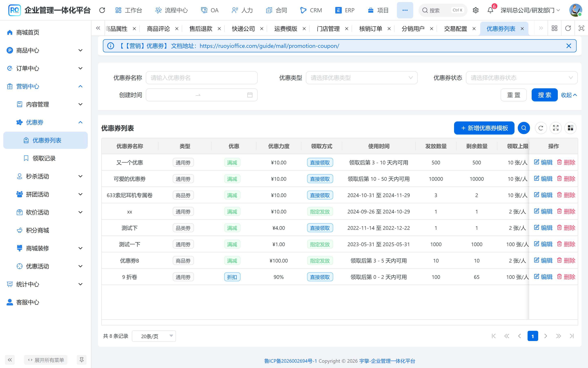Collapse the sidebar with bottom double-chevron
Screen dimensions: 588x368
click(10, 360)
